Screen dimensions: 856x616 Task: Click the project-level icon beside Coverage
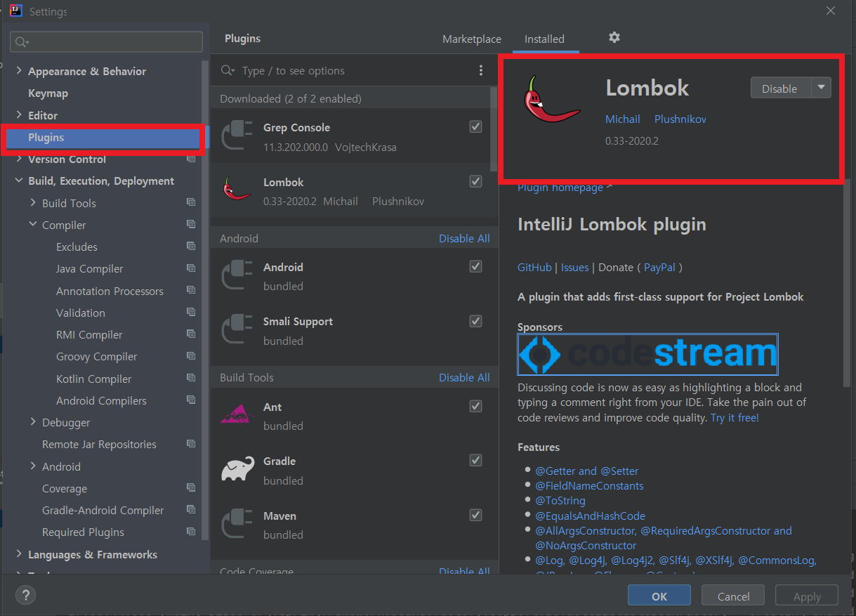point(191,488)
